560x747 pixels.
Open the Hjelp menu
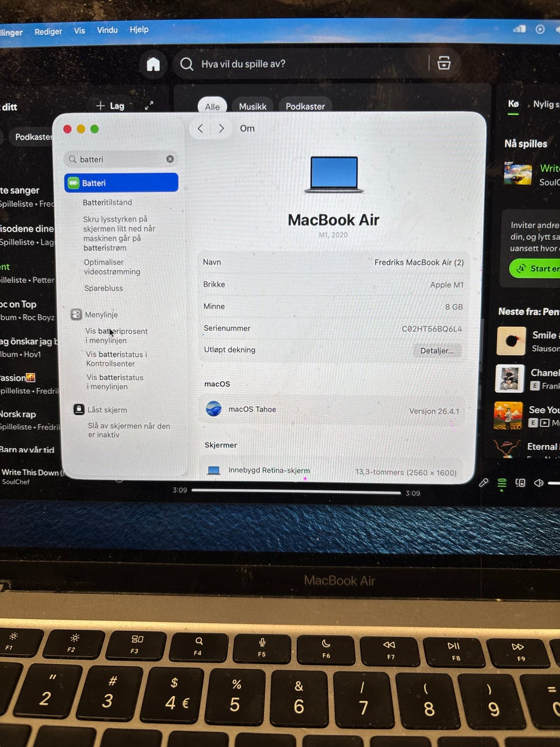pyautogui.click(x=139, y=29)
